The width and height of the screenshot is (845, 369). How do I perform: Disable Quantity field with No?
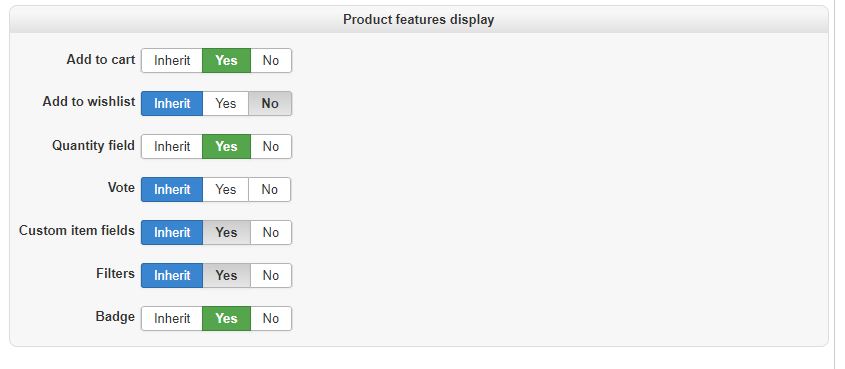pos(271,147)
